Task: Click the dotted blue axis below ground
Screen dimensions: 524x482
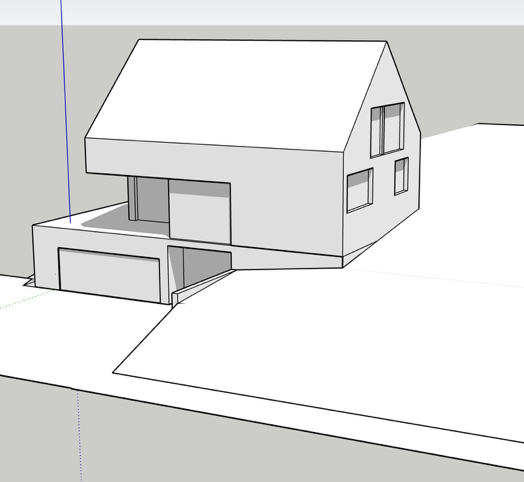Action: (80, 435)
